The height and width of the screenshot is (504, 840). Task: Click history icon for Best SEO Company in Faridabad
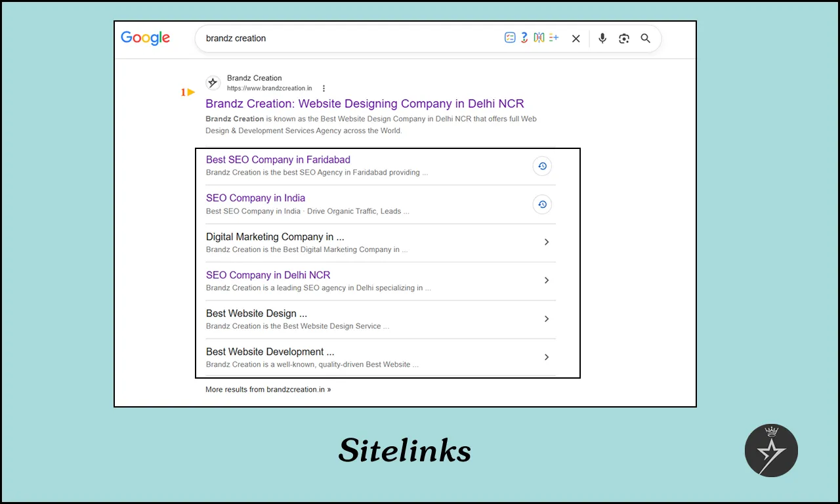[x=542, y=166]
